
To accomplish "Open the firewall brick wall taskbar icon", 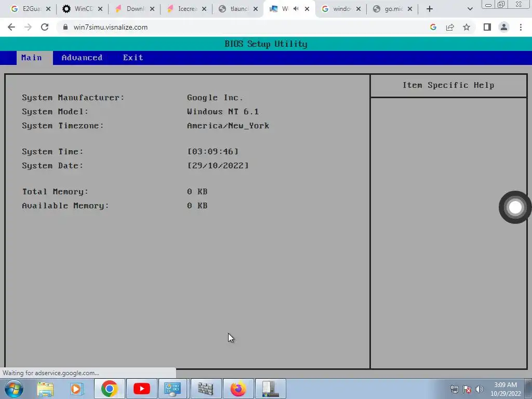I will click(x=206, y=389).
